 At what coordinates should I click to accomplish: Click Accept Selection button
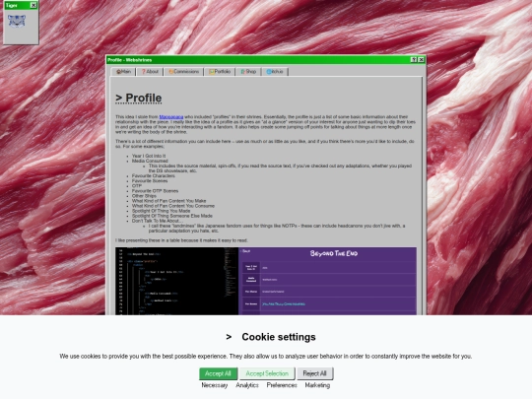click(x=267, y=373)
